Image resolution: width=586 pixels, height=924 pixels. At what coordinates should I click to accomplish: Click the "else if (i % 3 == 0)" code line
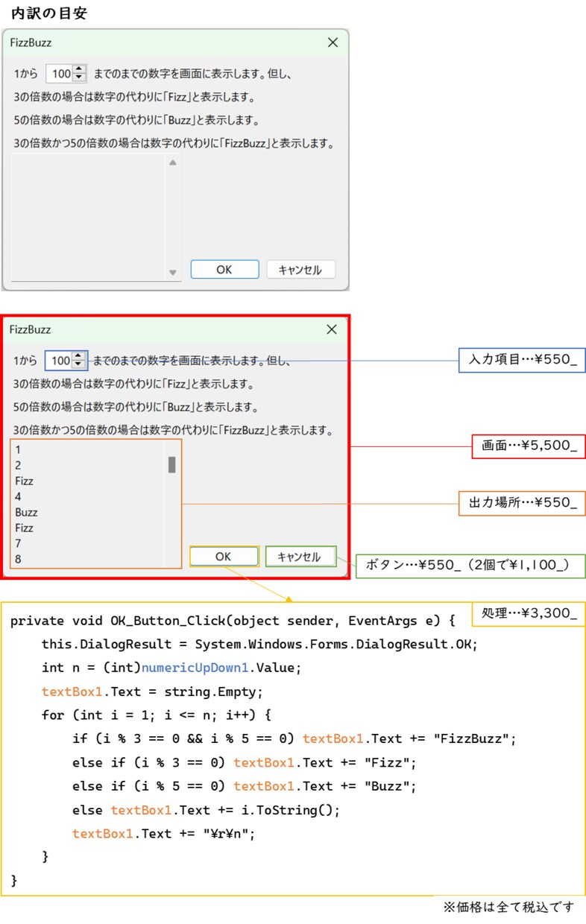(x=244, y=762)
